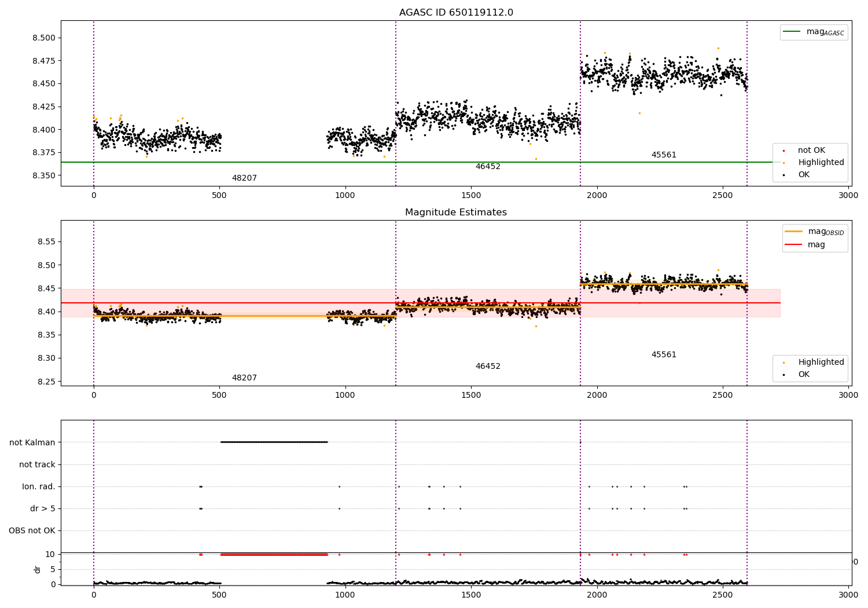Click the 8.350 y-axis tick label
868x608 pixels.
44,175
